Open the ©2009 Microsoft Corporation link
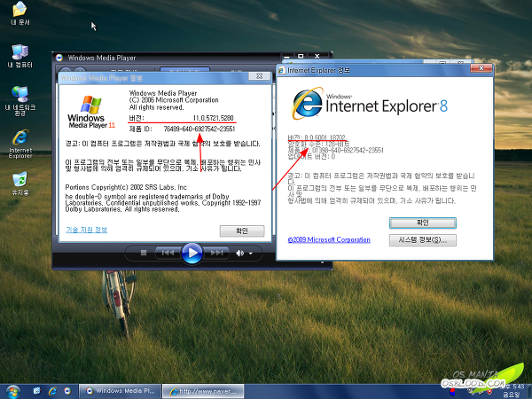This screenshot has width=532, height=399. [329, 239]
